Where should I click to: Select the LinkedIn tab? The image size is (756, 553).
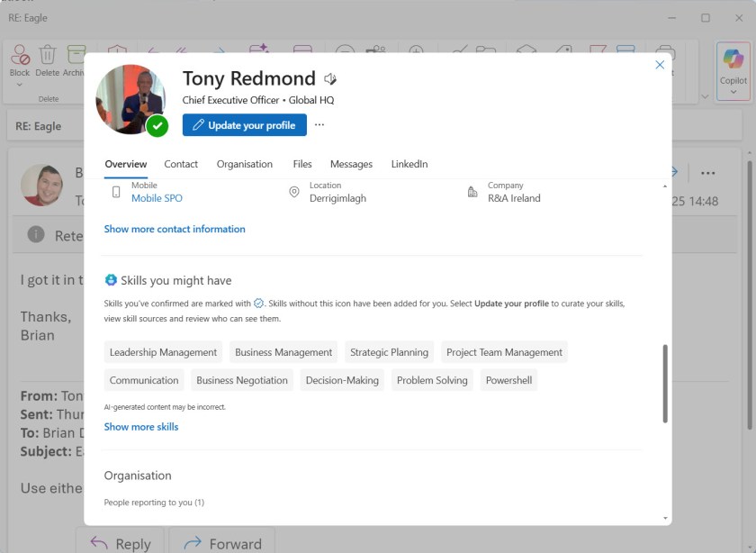[x=409, y=164]
